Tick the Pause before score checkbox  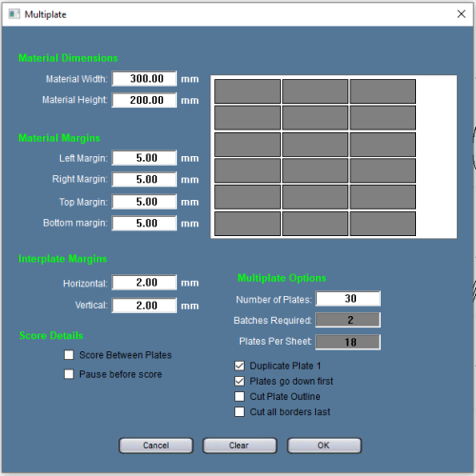coord(69,374)
